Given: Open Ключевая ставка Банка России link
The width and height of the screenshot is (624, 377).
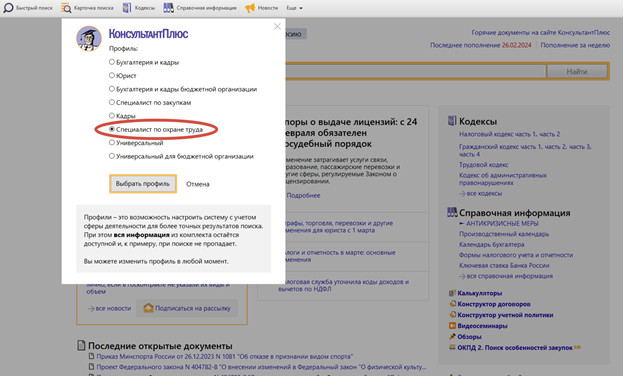Looking at the screenshot, I should point(504,266).
